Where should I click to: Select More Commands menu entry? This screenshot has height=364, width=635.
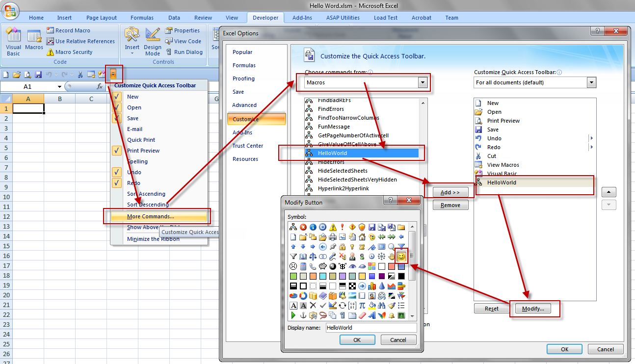point(150,216)
